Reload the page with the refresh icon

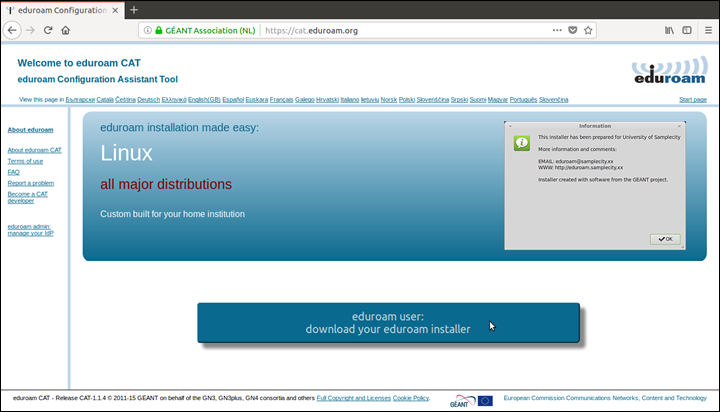(48, 30)
